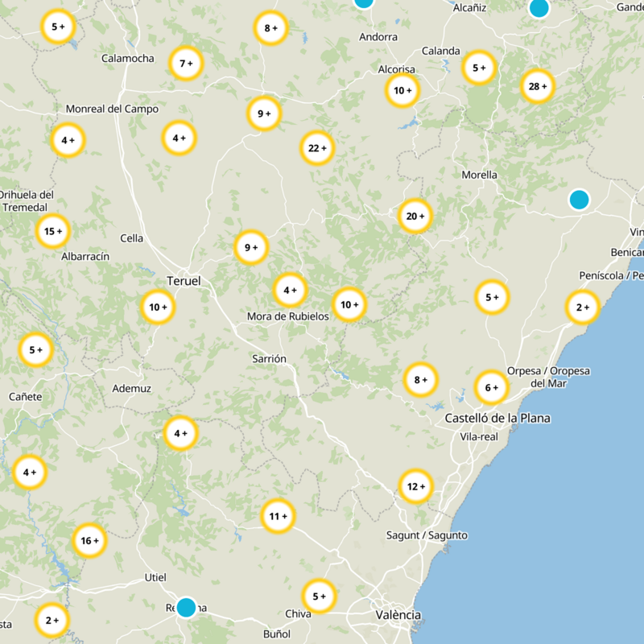This screenshot has height=644, width=644.
Task: Open the 16 + cluster marker
Action: [x=89, y=540]
